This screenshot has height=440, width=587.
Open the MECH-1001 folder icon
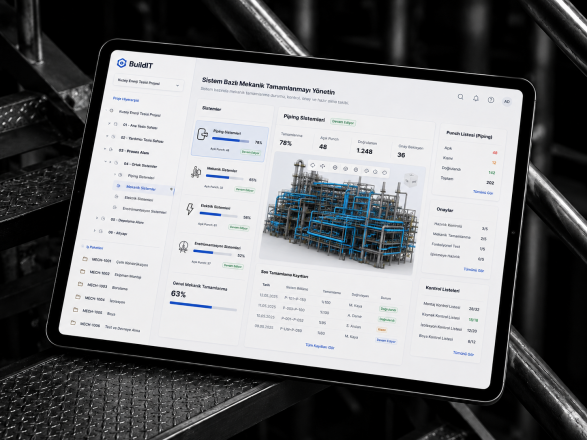coord(85,259)
